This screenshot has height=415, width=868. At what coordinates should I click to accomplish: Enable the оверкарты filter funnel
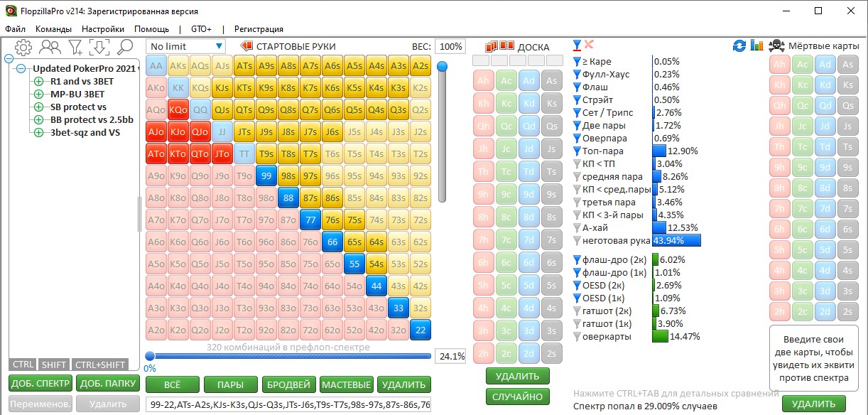577,336
